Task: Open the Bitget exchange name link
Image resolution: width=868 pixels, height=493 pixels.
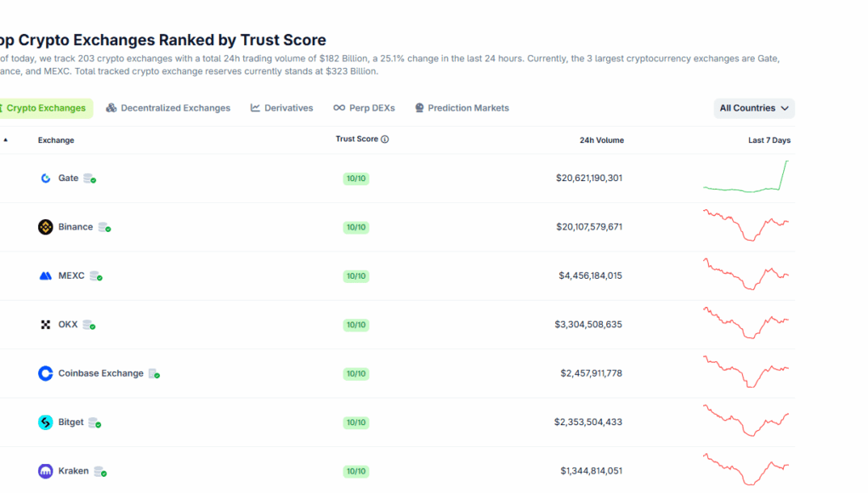Action: [x=71, y=422]
